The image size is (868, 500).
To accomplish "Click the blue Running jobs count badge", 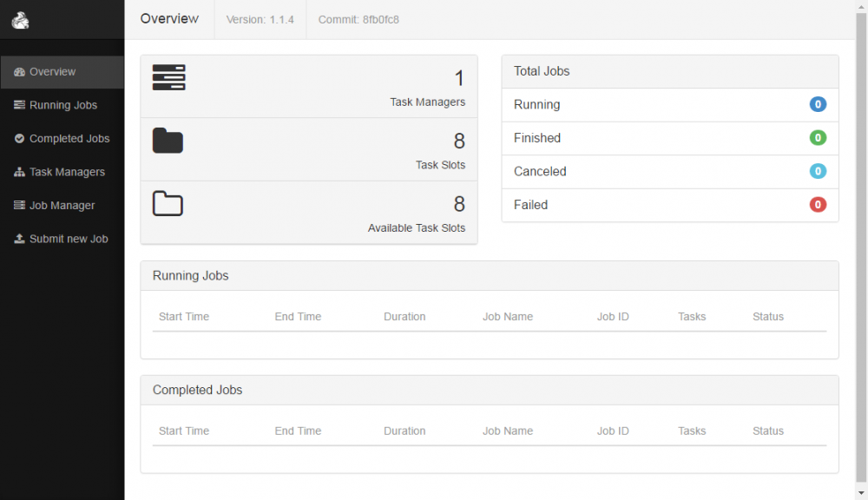I will coord(818,104).
